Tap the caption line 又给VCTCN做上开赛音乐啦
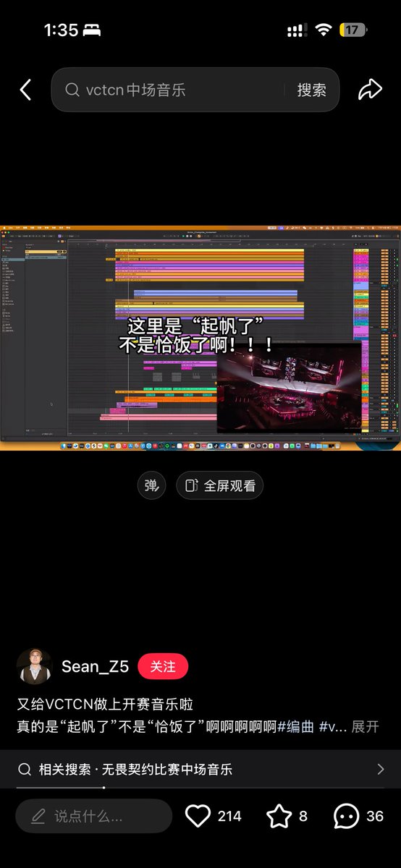401x868 pixels. [x=105, y=704]
